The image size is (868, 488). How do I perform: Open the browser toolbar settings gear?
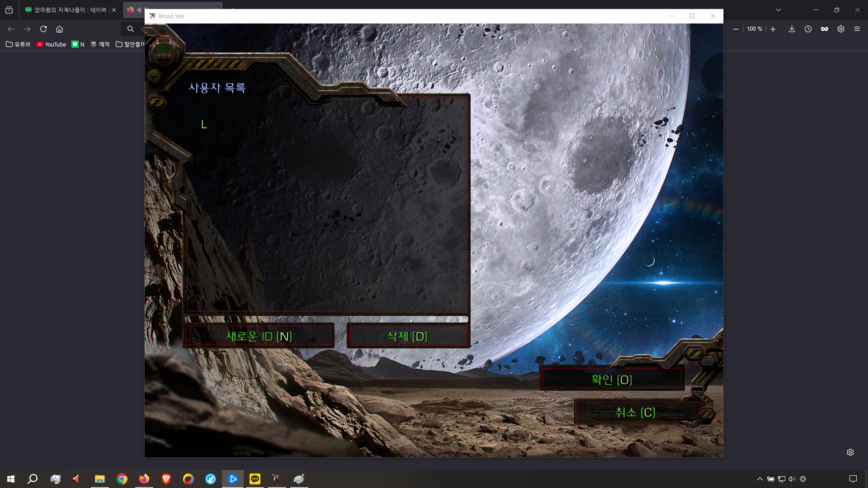(841, 29)
